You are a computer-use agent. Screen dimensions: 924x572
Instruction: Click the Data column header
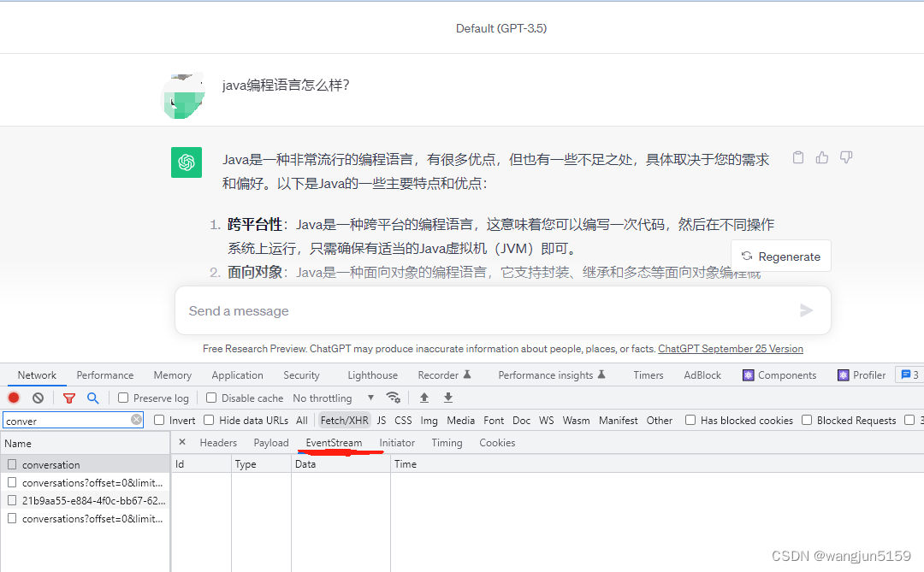coord(341,463)
